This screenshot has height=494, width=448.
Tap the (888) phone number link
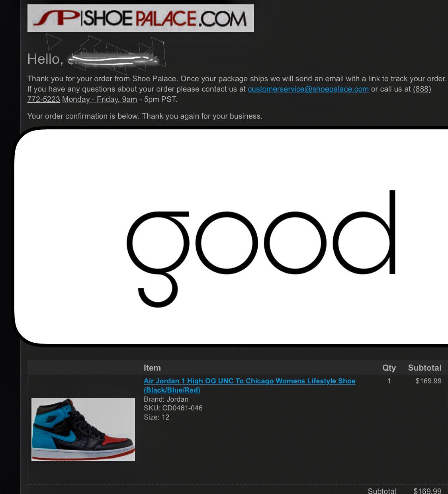pyautogui.click(x=422, y=89)
